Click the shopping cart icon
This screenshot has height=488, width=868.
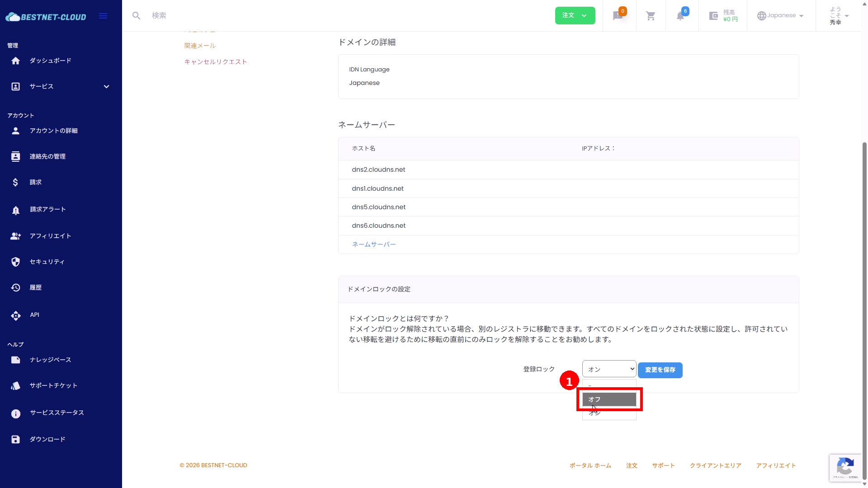tap(651, 16)
